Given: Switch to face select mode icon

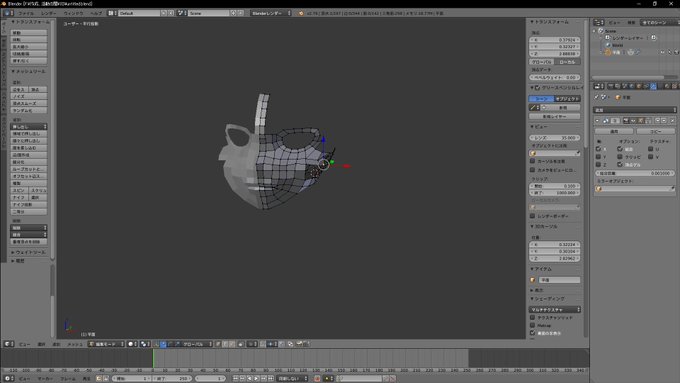Looking at the screenshot, I should click(x=232, y=344).
